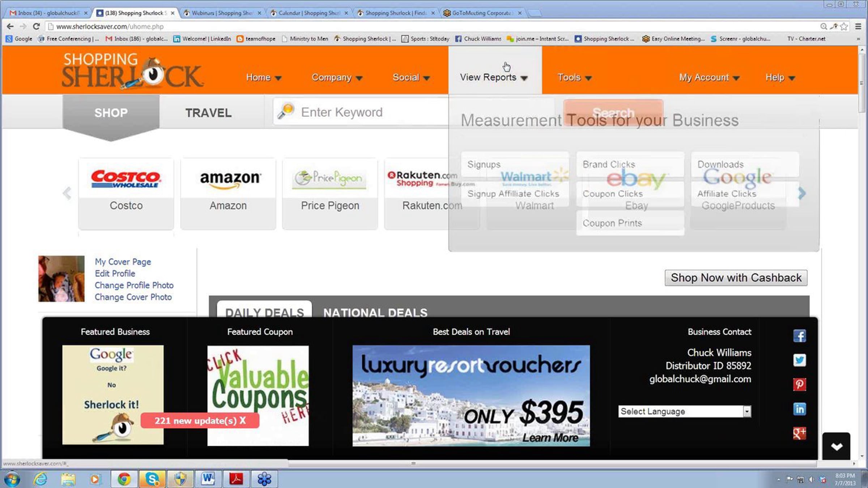Switch to the GoToMeeting Corporate browser tab
The height and width of the screenshot is (488, 868).
tap(483, 13)
